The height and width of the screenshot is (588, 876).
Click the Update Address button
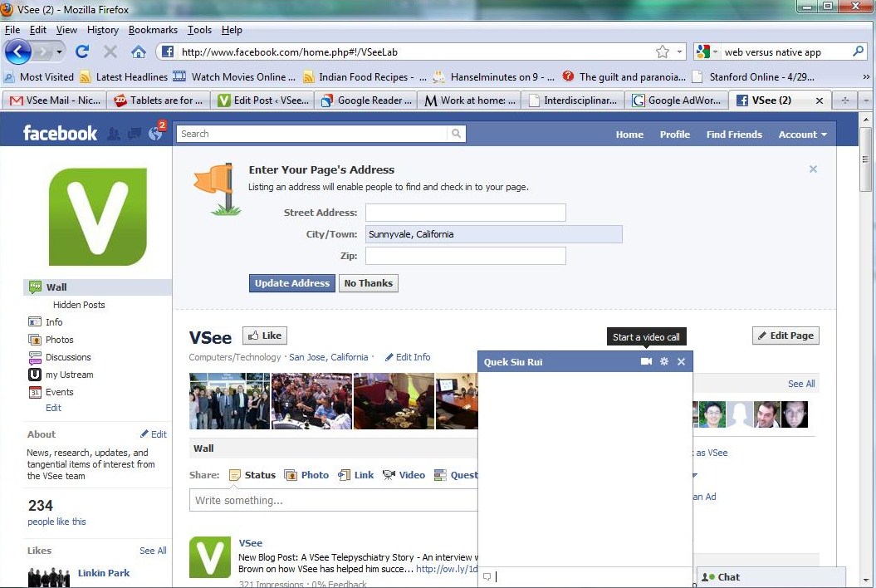291,283
